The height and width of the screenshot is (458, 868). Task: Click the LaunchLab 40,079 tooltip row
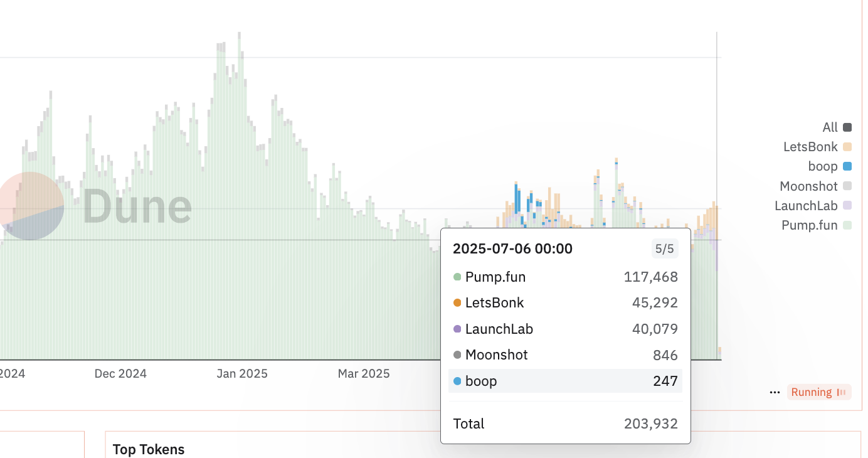click(565, 329)
